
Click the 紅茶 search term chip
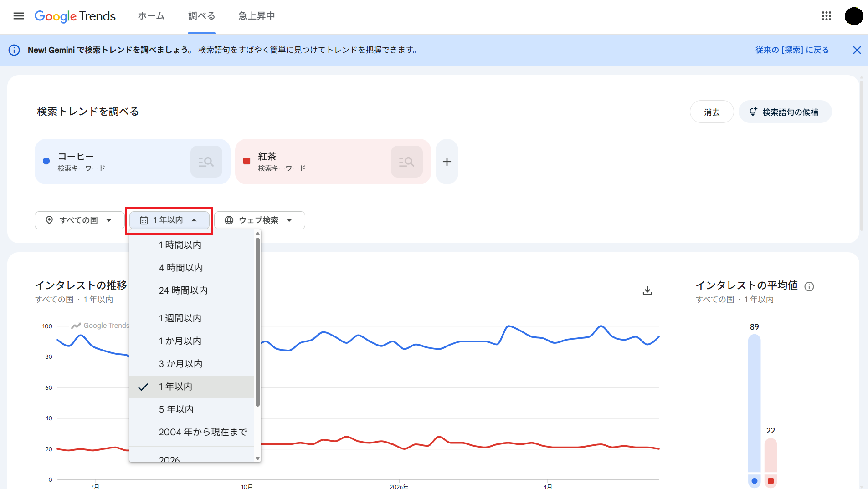point(333,162)
